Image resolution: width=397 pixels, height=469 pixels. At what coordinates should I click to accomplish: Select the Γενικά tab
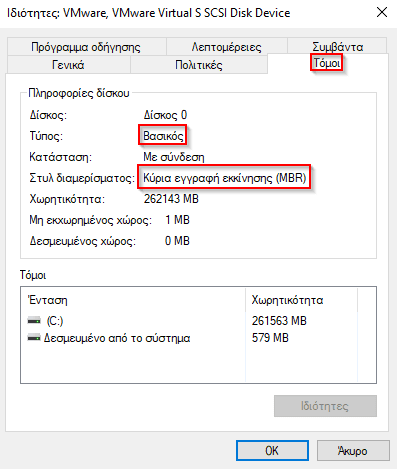pyautogui.click(x=68, y=64)
